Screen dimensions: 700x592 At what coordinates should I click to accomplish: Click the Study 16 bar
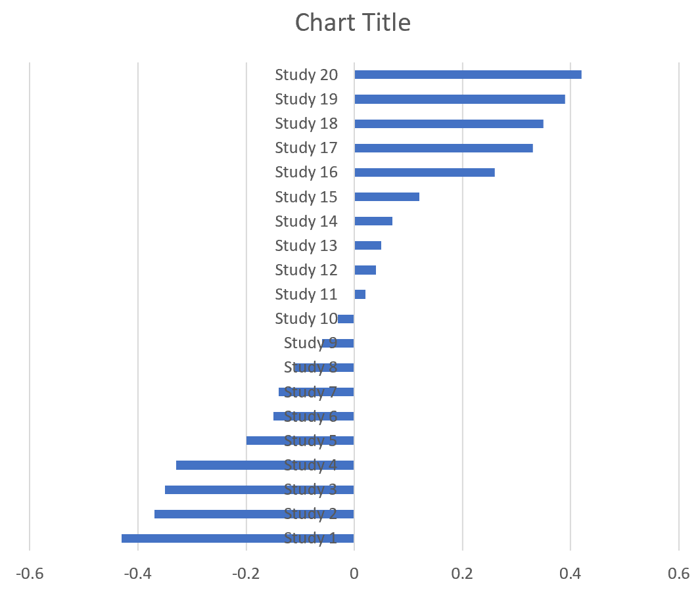tap(424, 172)
